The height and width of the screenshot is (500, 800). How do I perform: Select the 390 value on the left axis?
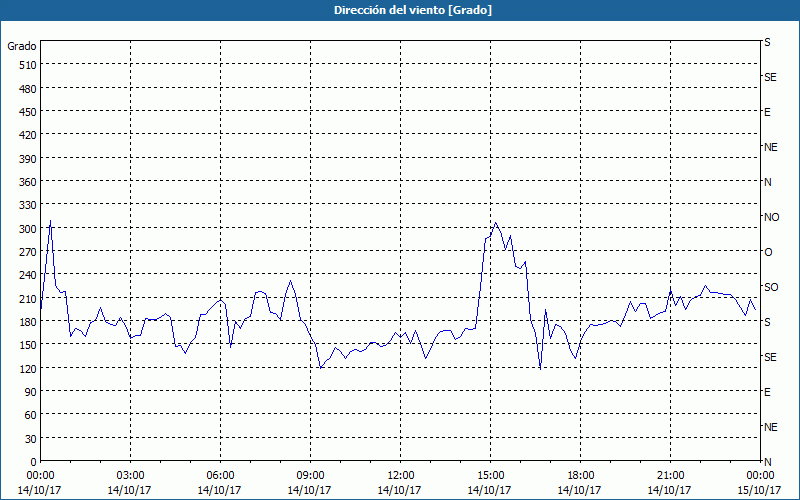click(x=28, y=159)
